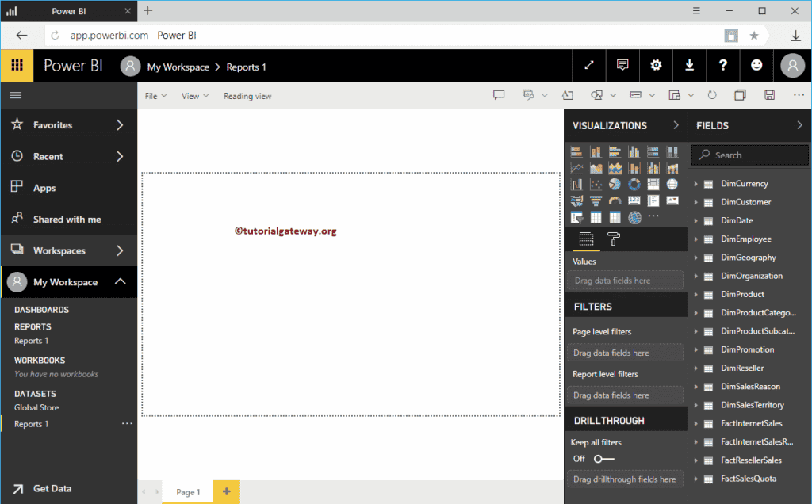Select the card (123) visualization
The image size is (812, 504).
tap(634, 200)
